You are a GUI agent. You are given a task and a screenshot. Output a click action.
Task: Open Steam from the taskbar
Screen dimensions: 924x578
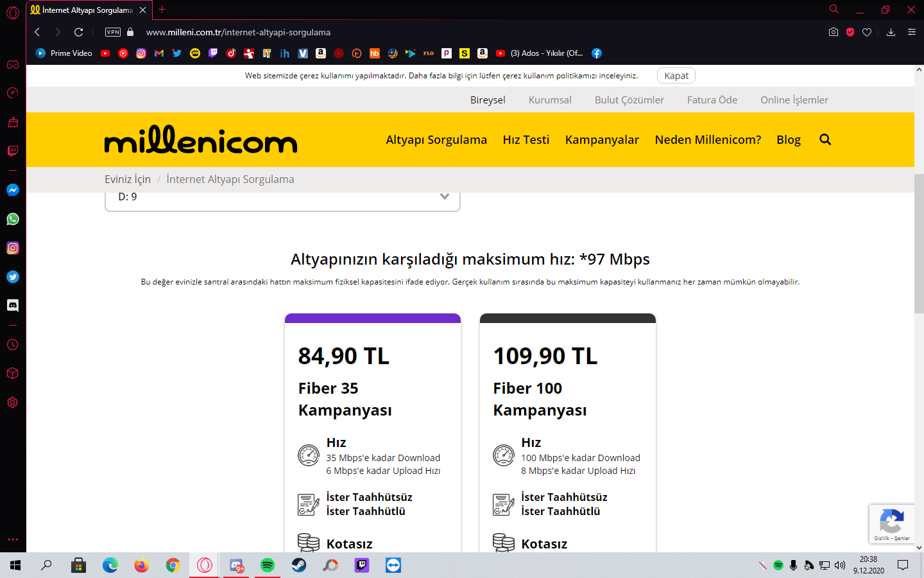coord(299,565)
